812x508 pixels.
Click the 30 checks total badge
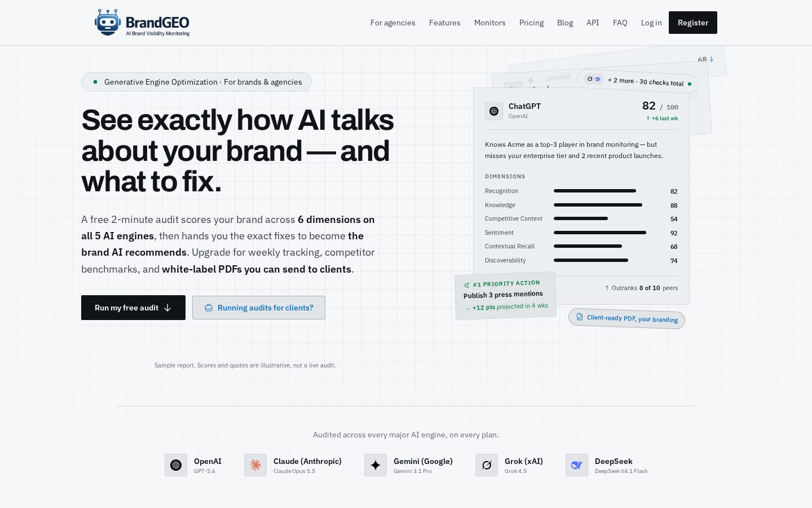pos(638,82)
